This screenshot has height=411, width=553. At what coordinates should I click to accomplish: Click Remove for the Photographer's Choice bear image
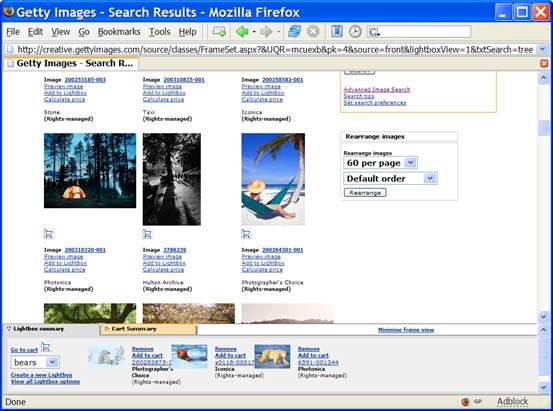tap(142, 349)
